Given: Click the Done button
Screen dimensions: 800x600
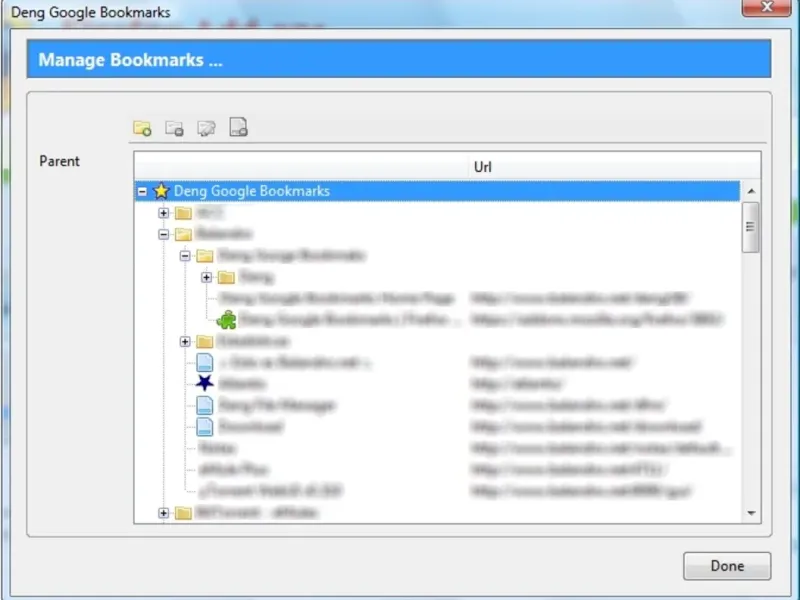Looking at the screenshot, I should click(x=727, y=566).
